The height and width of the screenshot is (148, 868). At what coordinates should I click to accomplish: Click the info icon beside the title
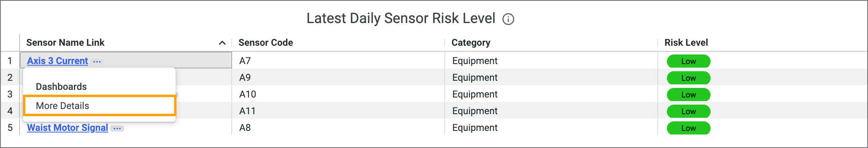[508, 19]
